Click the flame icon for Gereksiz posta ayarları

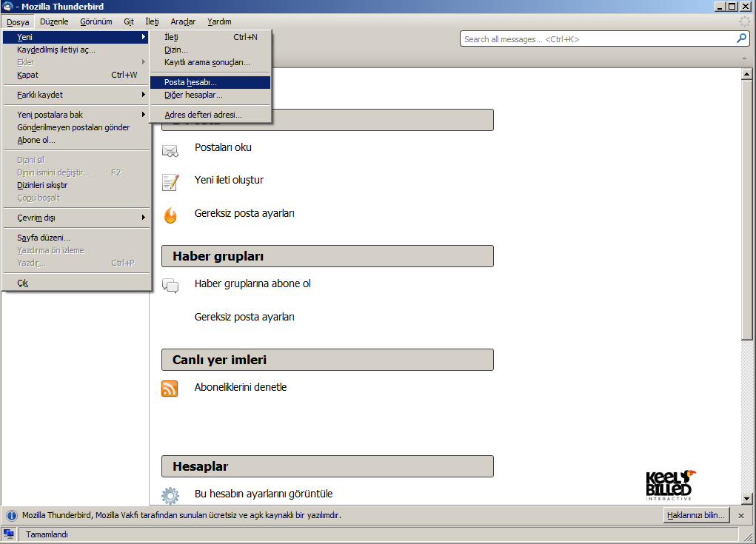[x=170, y=215]
